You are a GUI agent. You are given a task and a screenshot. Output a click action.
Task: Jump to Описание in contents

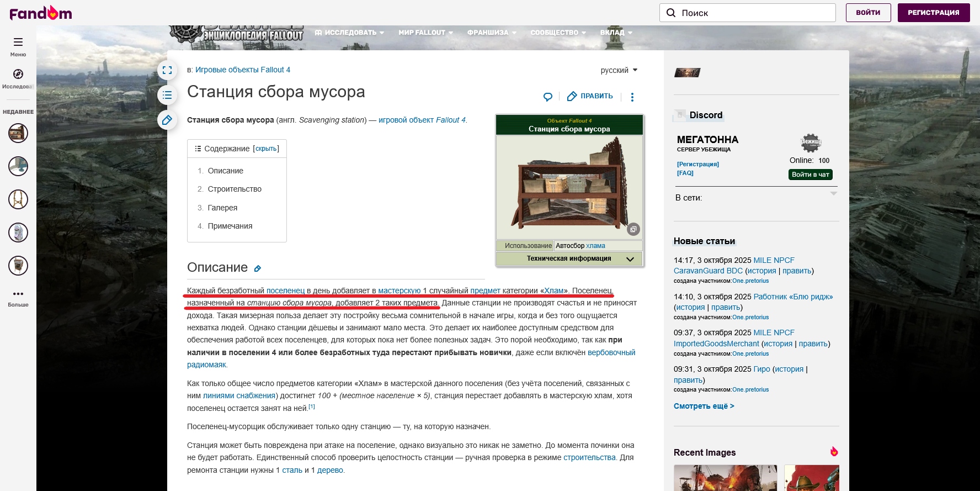point(226,171)
